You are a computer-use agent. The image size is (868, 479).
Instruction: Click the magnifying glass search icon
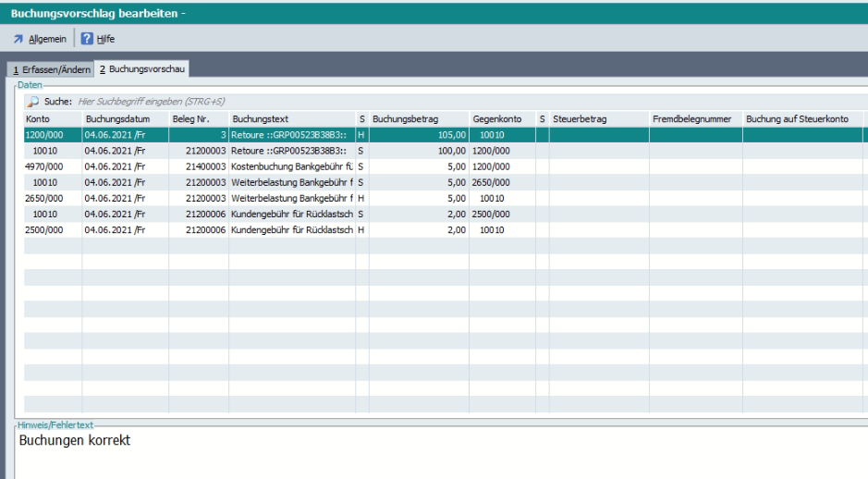click(31, 102)
